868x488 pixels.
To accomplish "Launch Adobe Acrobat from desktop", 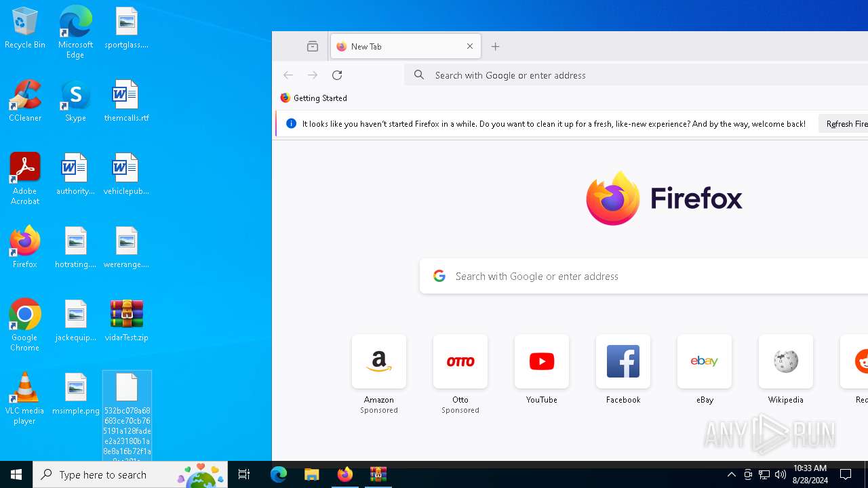I will (24, 179).
